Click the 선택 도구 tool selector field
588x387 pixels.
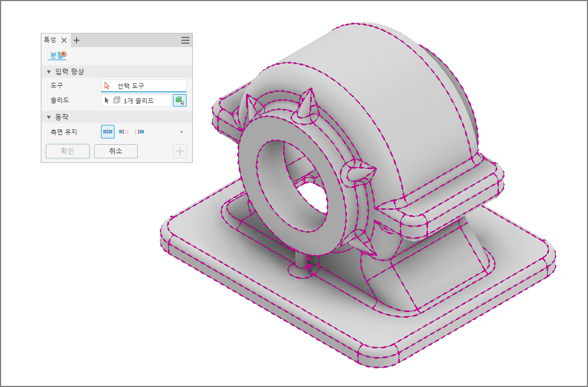coord(143,86)
